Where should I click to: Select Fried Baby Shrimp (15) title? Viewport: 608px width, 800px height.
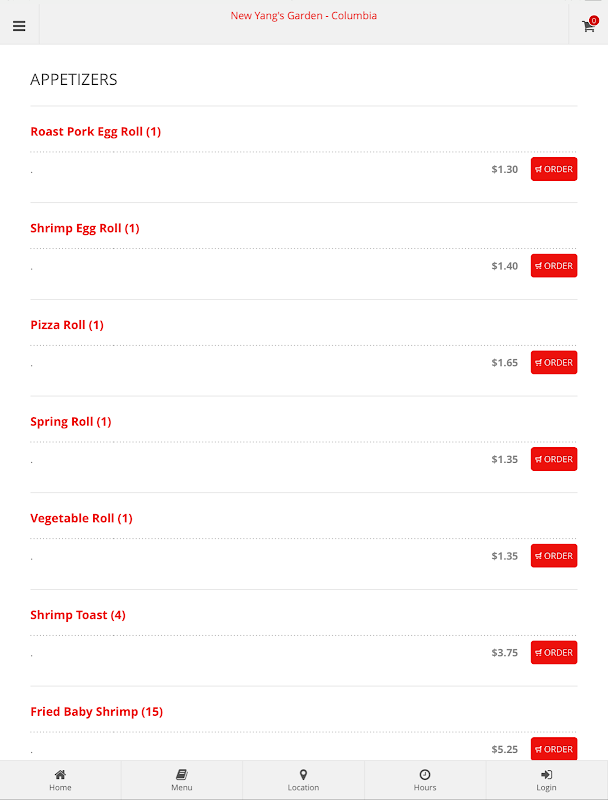(96, 712)
